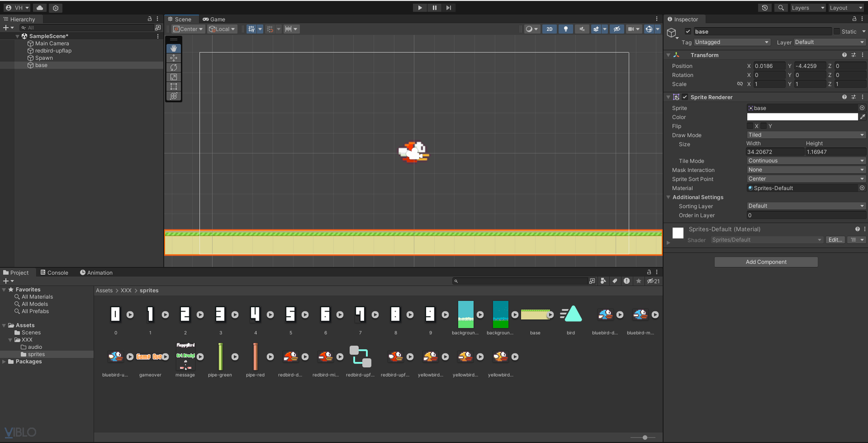Screen dimensions: 868x443
Task: Switch to the Game tab
Action: click(214, 19)
